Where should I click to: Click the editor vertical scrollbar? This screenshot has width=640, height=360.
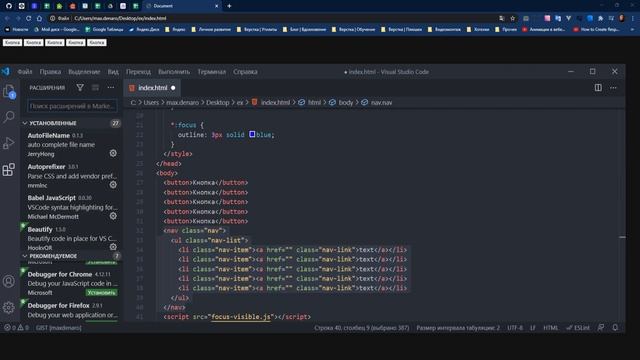coord(622,215)
